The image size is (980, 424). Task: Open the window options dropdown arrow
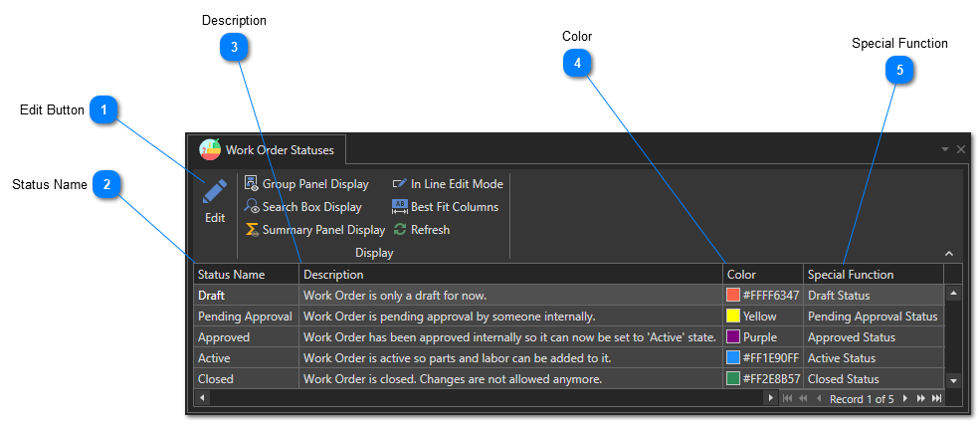[944, 149]
